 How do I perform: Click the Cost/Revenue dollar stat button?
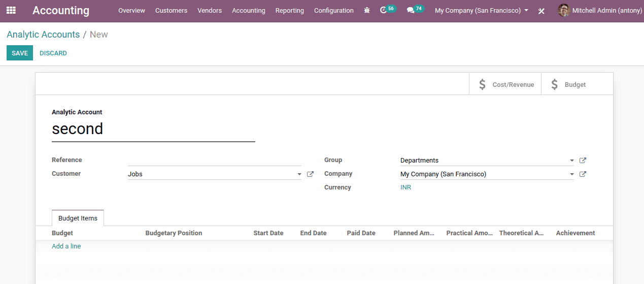tap(505, 84)
